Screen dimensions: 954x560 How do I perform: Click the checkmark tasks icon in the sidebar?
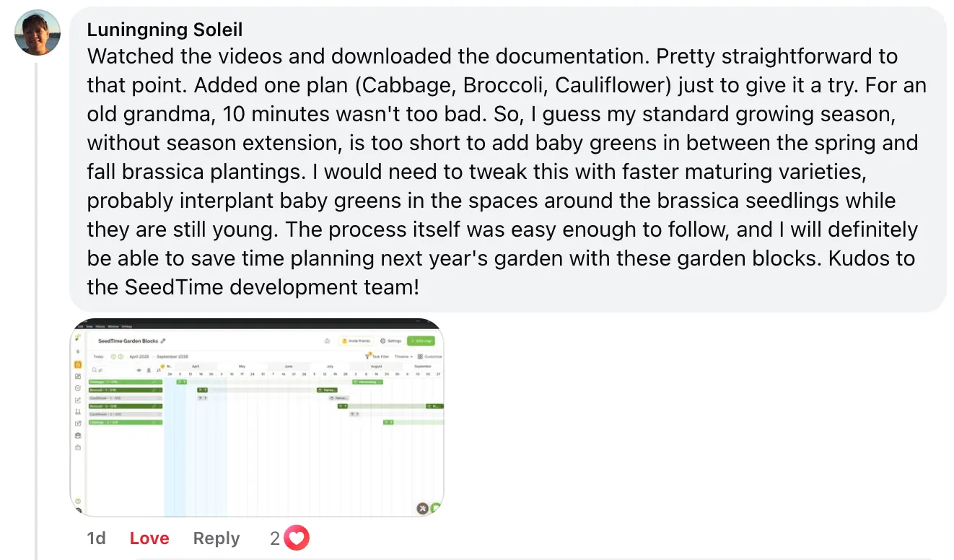tap(78, 388)
